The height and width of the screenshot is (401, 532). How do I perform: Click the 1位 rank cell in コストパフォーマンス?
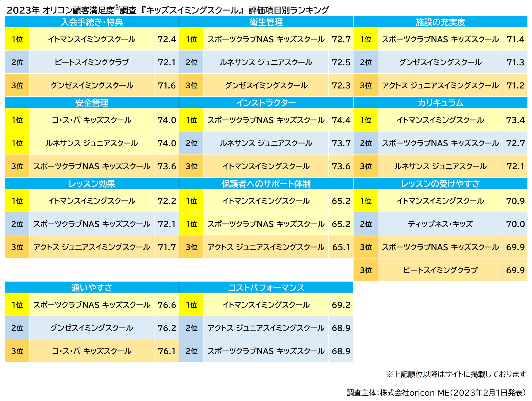tap(191, 305)
